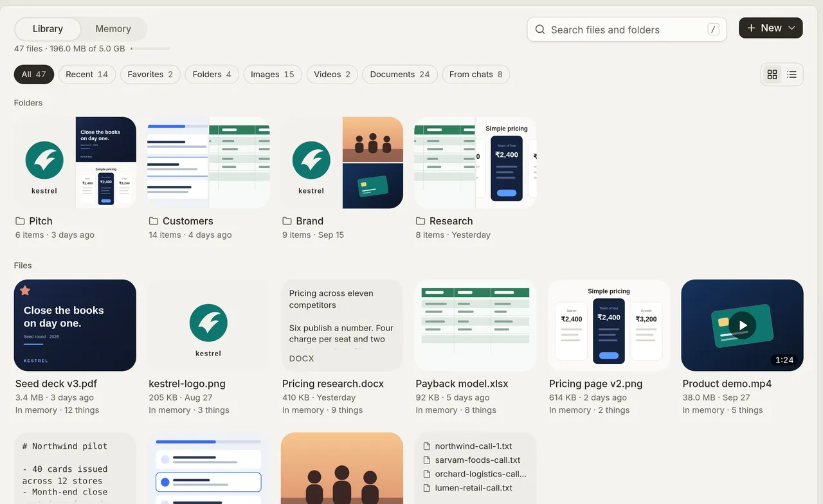Select the All 47 filter

[x=33, y=75]
